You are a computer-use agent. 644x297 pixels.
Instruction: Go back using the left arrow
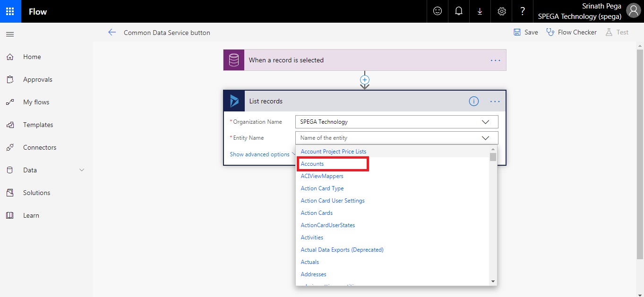click(112, 33)
